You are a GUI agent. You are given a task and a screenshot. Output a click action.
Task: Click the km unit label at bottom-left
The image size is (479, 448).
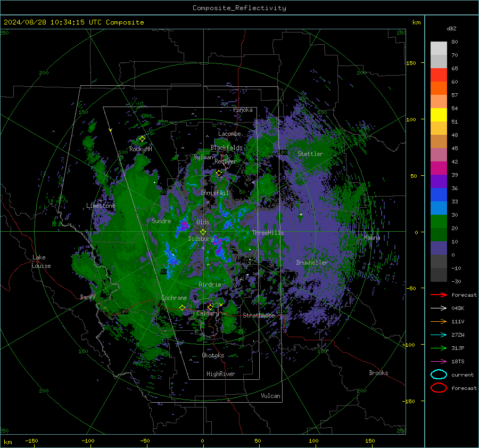click(x=7, y=442)
